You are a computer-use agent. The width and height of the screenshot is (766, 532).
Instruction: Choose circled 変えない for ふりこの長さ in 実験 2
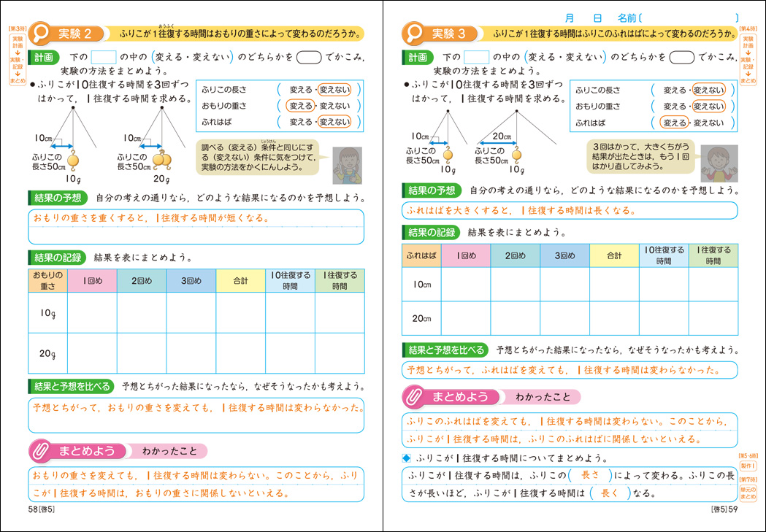tap(334, 89)
